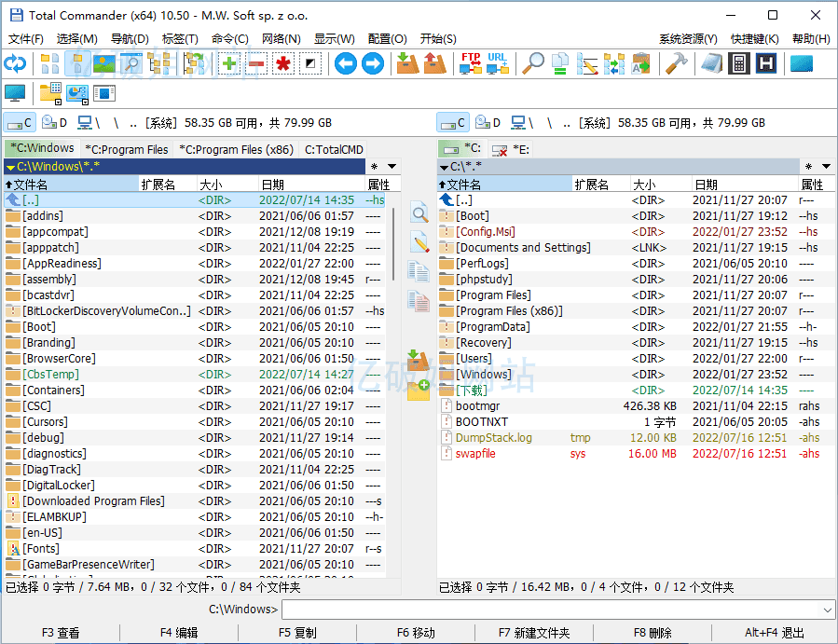Click the pencil edit icon between panels
The height and width of the screenshot is (644, 838).
coord(419,242)
